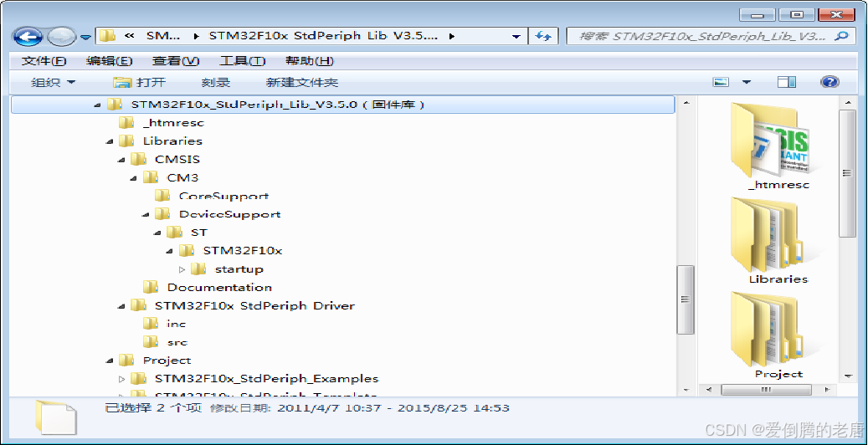This screenshot has height=445, width=868.
Task: Open the 组织 dropdown
Action: click(x=53, y=83)
